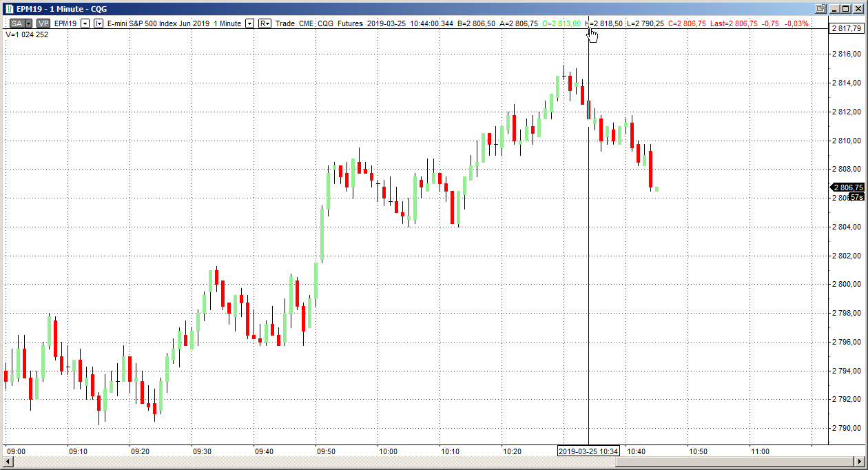
Task: Open the interval dropdown next to 1 Minute
Action: pos(250,23)
